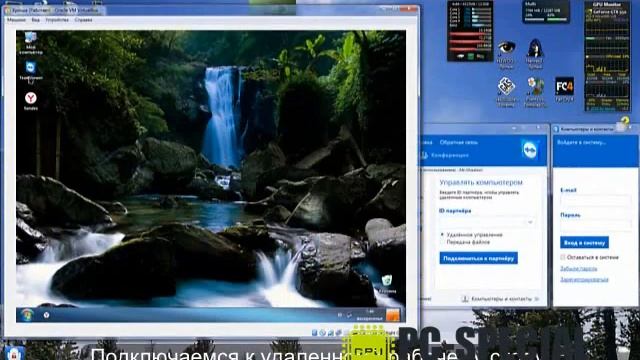The width and height of the screenshot is (640, 360).
Task: Toggle Оставаться в системе checkbox
Action: click(x=563, y=258)
